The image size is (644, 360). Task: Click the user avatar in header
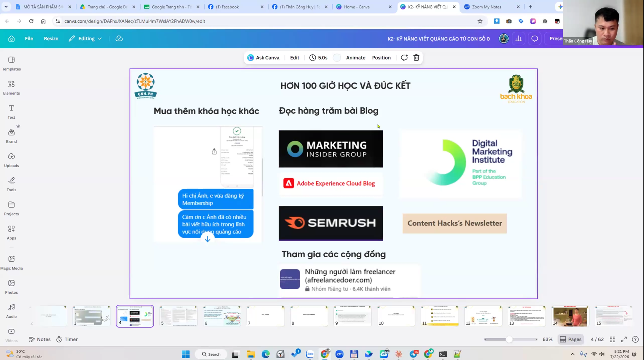tap(504, 39)
